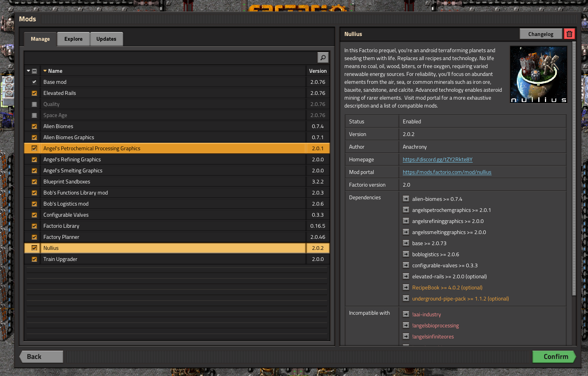The image size is (588, 376).
Task: Disable Bob's Functions Library mod checkbox
Action: pyautogui.click(x=34, y=193)
